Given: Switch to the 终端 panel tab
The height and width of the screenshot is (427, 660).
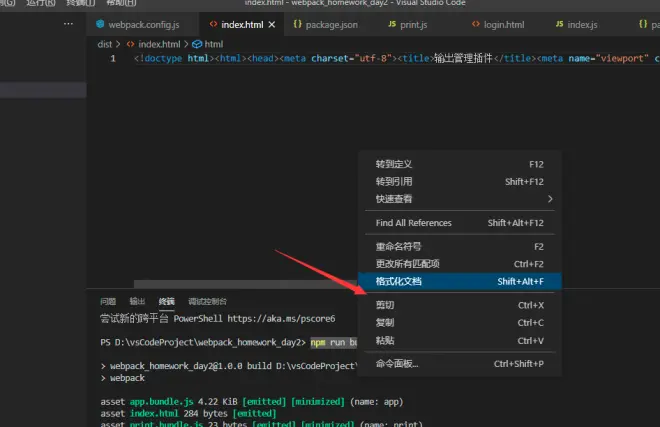Looking at the screenshot, I should [x=167, y=302].
